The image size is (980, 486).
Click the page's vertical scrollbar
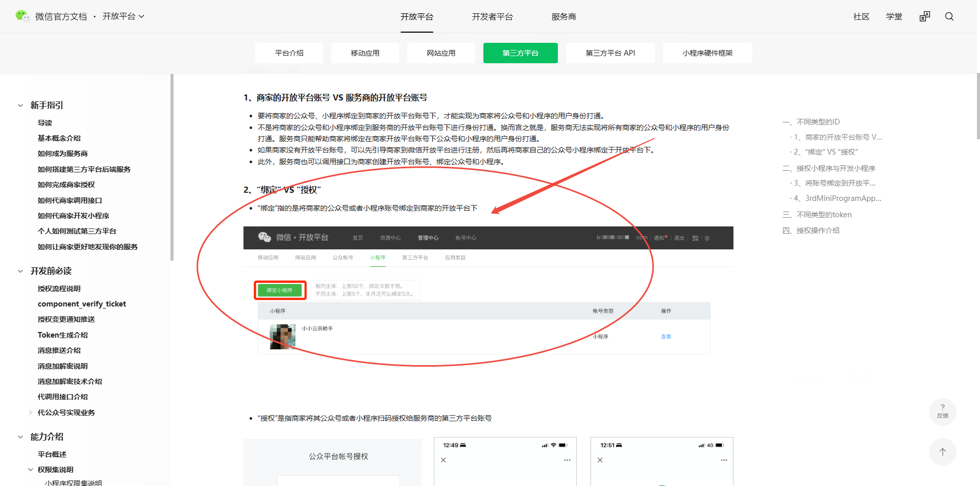pos(978,106)
